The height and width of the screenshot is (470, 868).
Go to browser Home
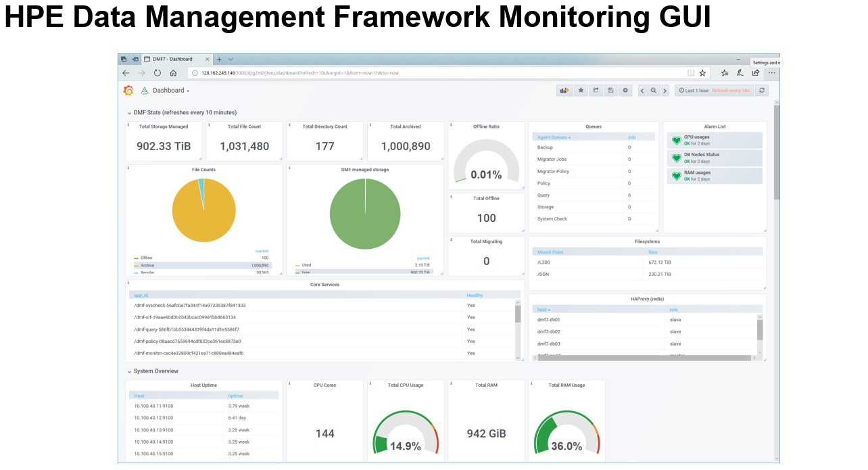pyautogui.click(x=173, y=73)
